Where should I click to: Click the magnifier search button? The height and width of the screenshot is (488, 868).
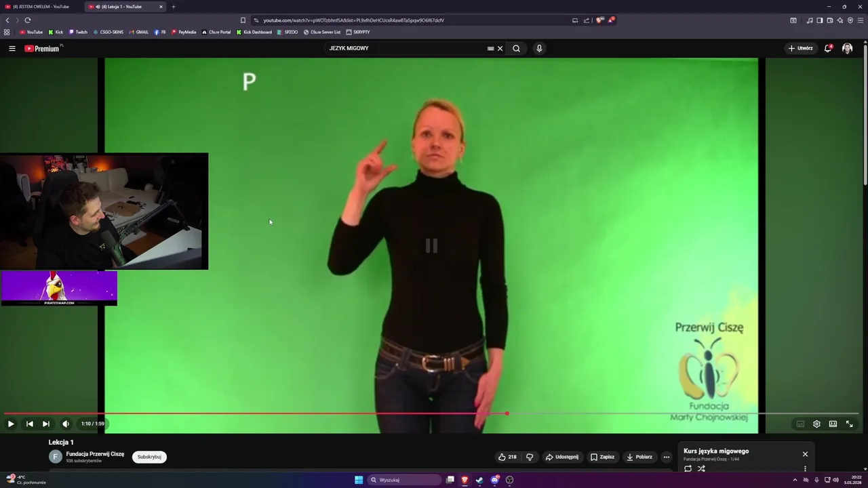pyautogui.click(x=516, y=48)
